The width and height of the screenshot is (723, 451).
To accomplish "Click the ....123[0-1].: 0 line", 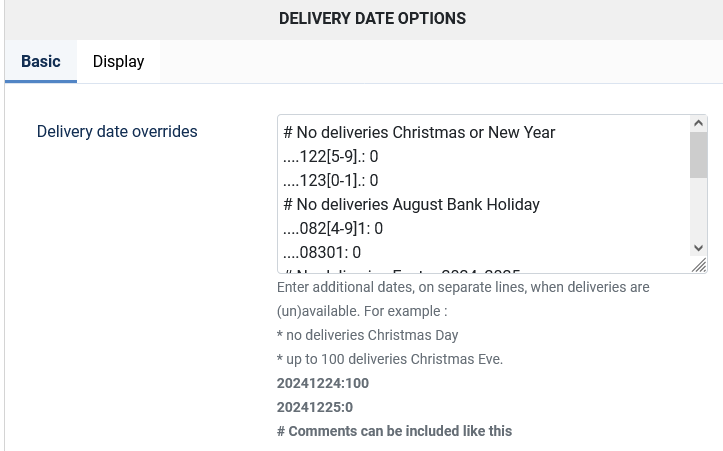I will tap(331, 180).
